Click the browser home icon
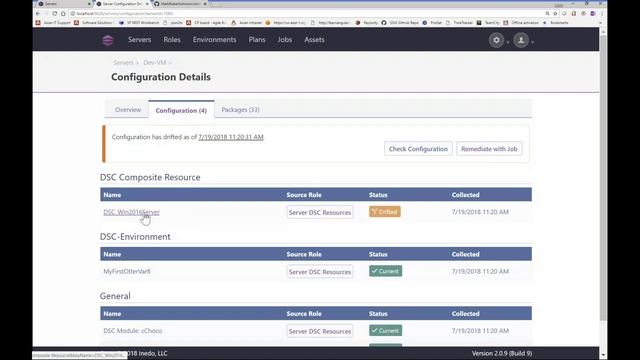 tap(63, 13)
